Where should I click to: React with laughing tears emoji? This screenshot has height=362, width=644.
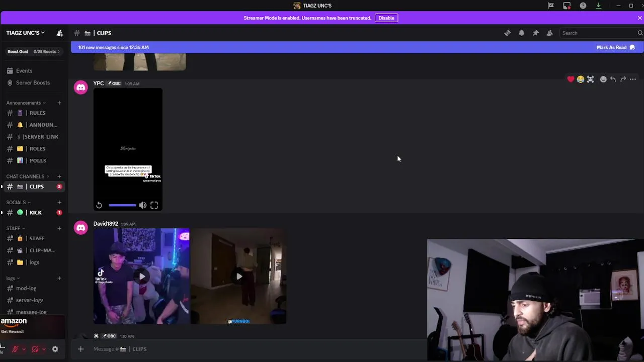pos(581,79)
